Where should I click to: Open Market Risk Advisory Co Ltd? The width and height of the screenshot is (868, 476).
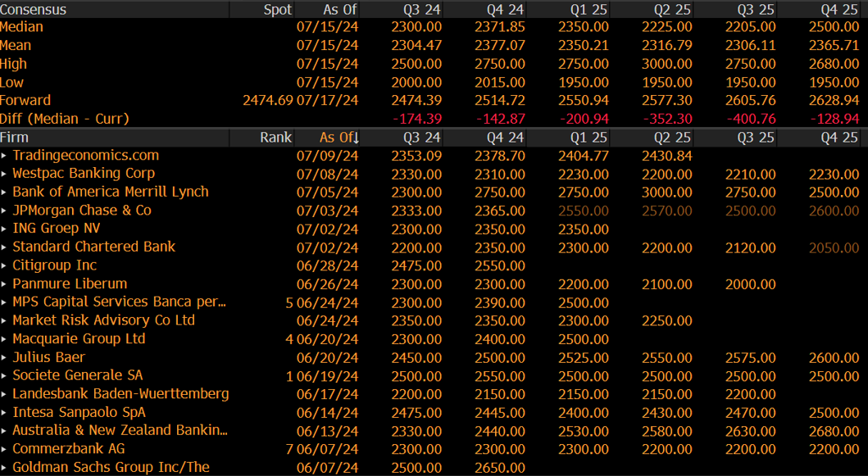(103, 320)
